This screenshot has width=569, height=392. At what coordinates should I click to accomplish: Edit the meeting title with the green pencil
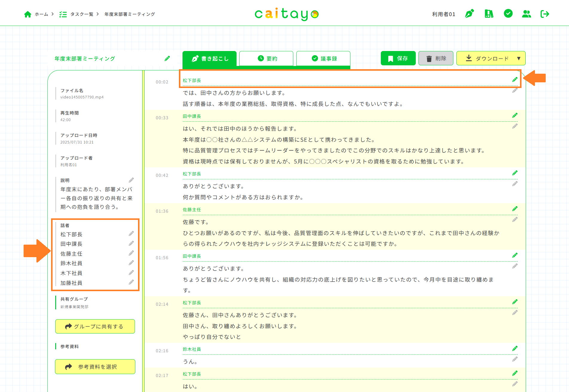(167, 58)
